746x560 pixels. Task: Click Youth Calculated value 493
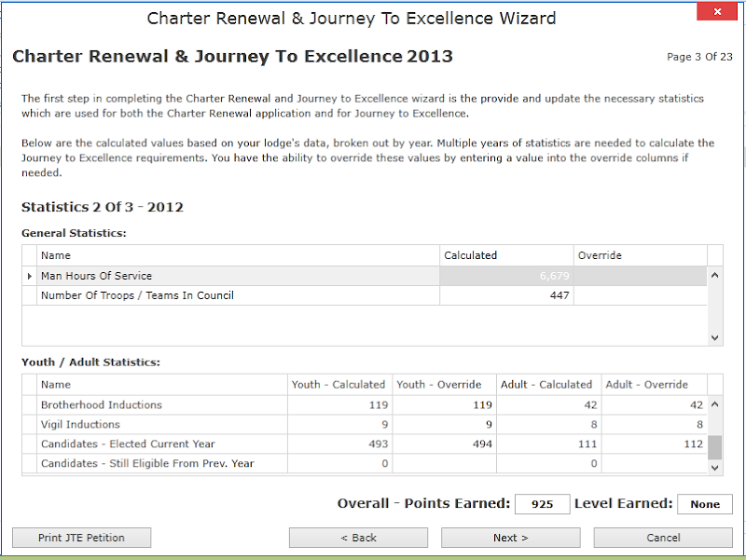tap(339, 444)
